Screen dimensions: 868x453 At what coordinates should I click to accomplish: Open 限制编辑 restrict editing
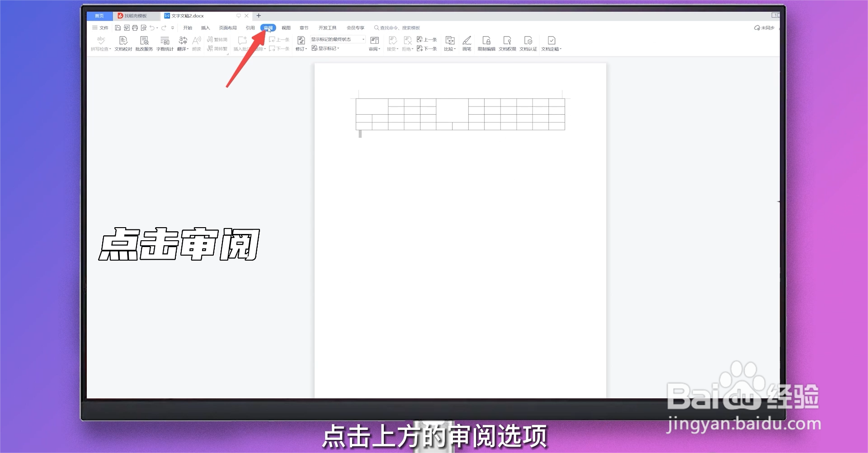(x=486, y=43)
